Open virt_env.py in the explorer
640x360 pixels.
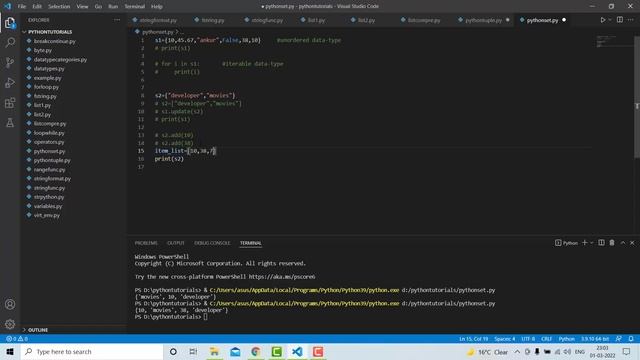click(47, 215)
